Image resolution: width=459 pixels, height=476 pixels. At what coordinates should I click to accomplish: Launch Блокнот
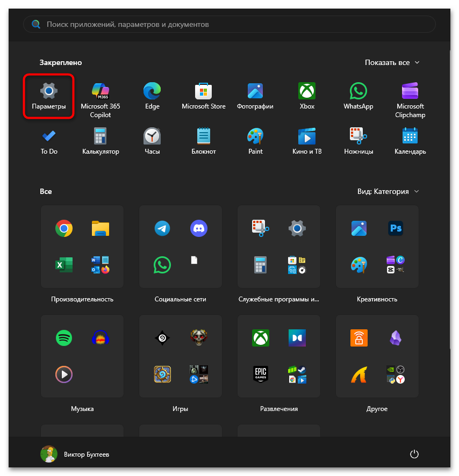pyautogui.click(x=204, y=141)
